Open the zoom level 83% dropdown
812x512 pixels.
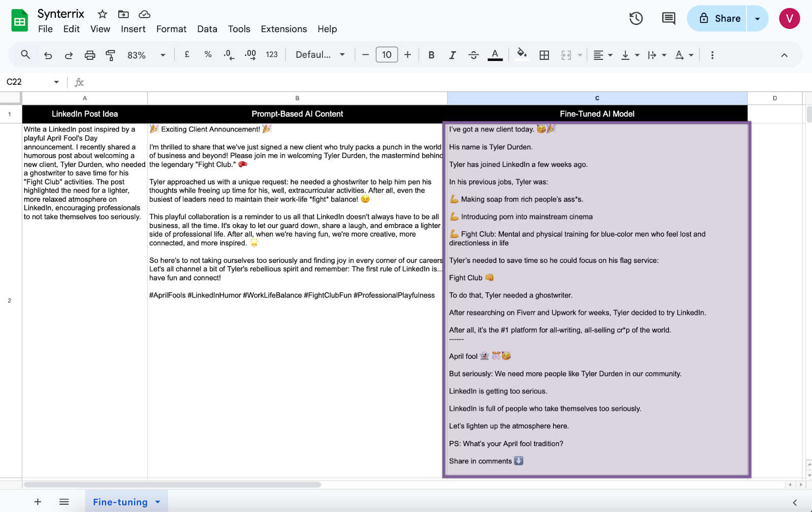click(146, 55)
